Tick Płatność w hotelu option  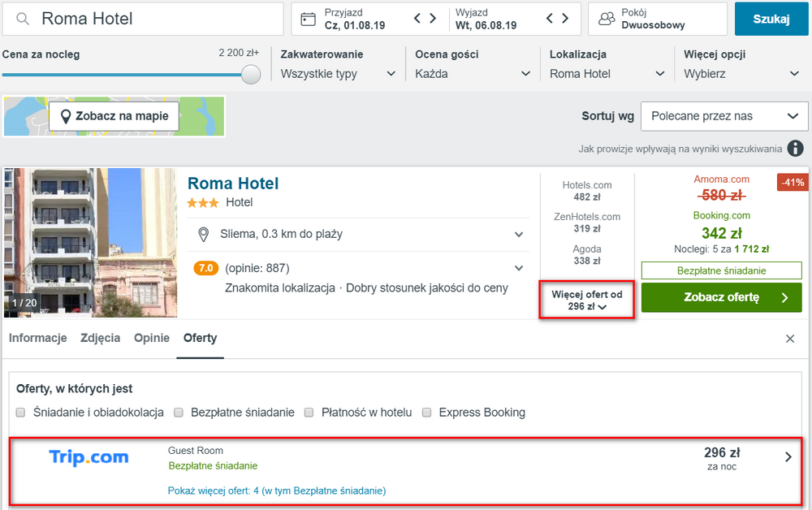(x=309, y=413)
